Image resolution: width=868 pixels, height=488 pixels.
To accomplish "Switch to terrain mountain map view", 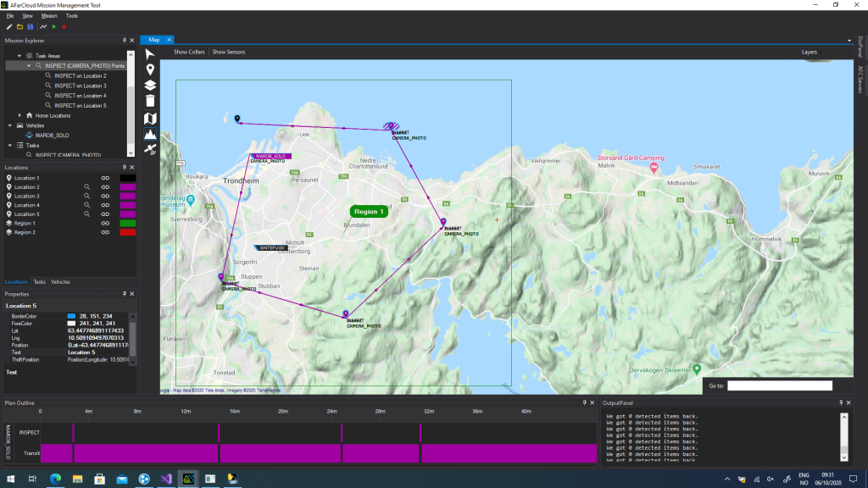I will pos(150,133).
